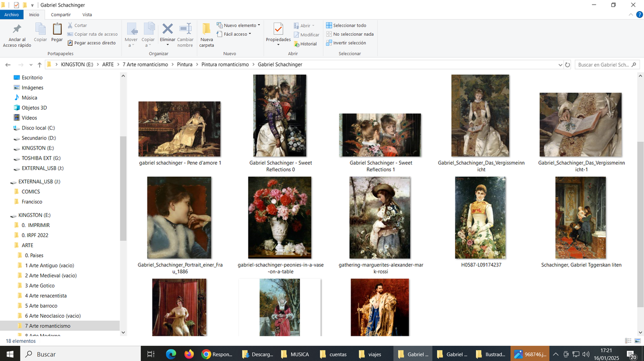The width and height of the screenshot is (644, 361).
Task: Launch Firefox from the taskbar
Action: (x=189, y=354)
